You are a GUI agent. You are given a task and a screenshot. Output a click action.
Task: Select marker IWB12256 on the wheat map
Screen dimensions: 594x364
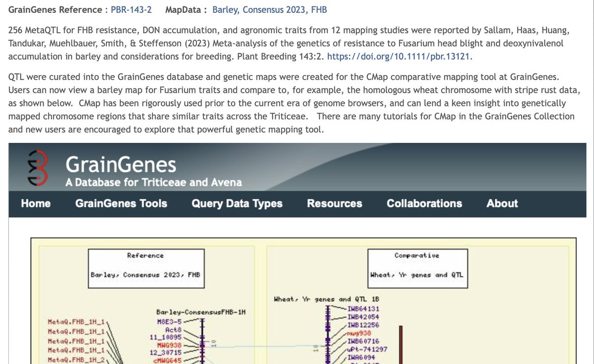(363, 324)
